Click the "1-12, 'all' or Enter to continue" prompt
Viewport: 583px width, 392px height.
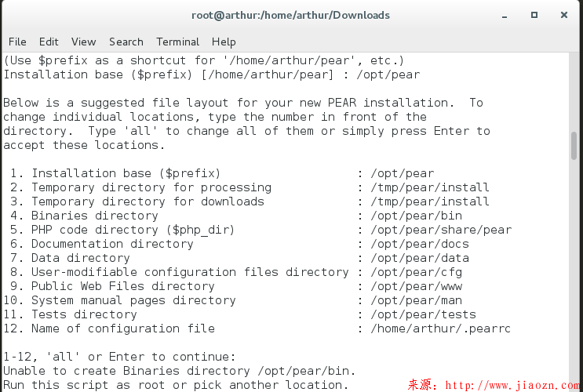point(119,357)
